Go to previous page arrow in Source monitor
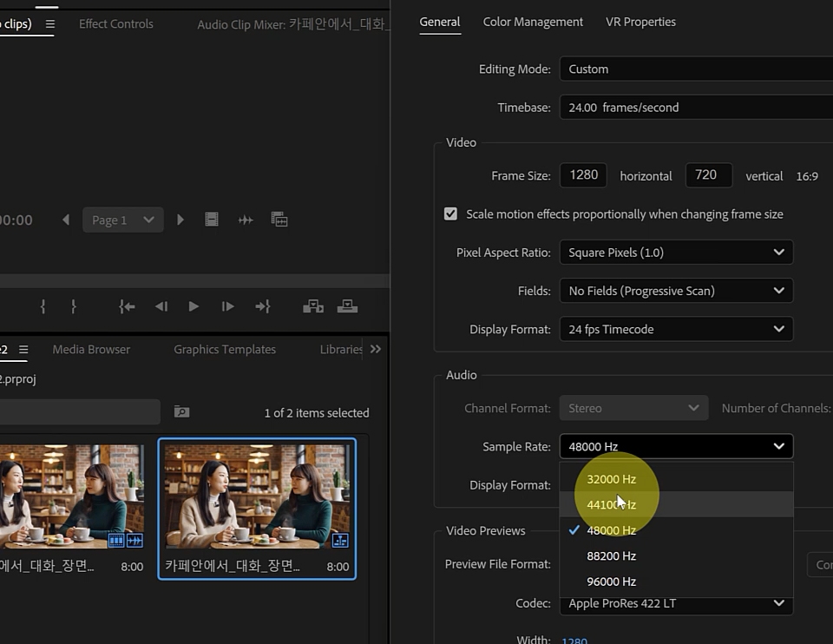 pyautogui.click(x=66, y=220)
